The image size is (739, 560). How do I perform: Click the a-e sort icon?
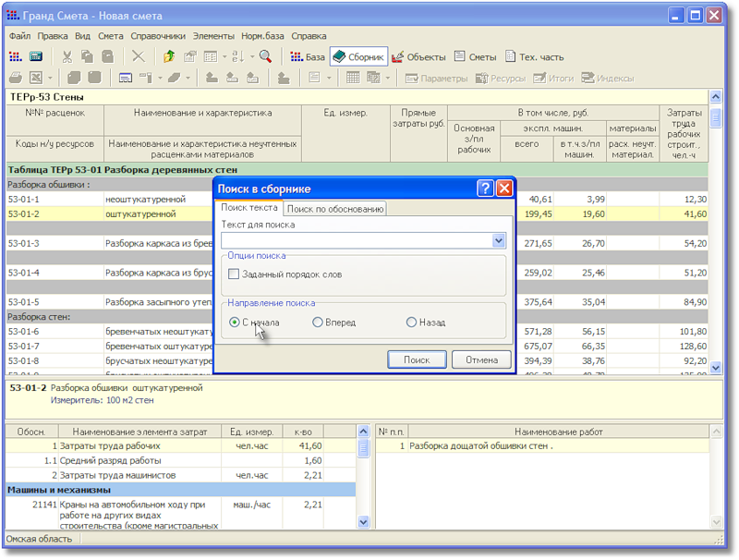click(x=238, y=57)
